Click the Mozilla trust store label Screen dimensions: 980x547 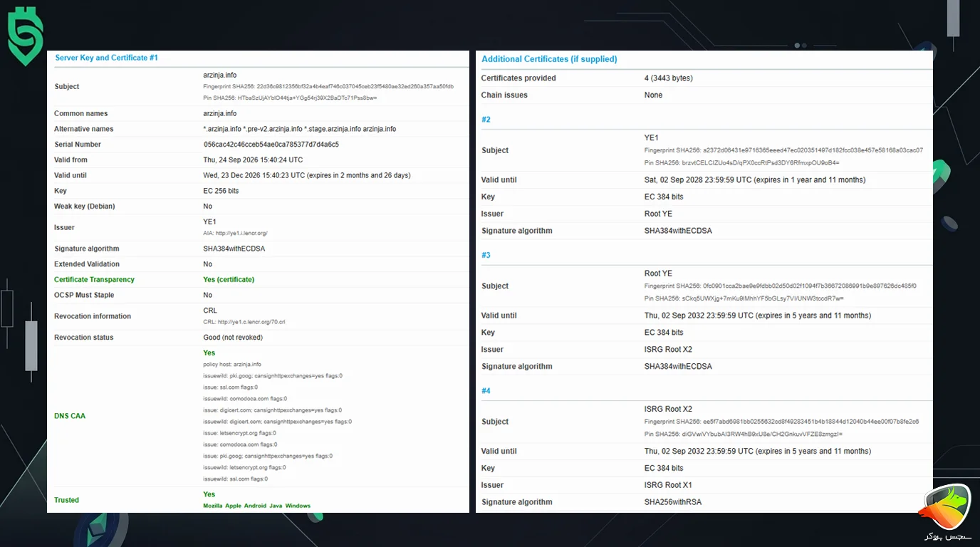point(213,506)
